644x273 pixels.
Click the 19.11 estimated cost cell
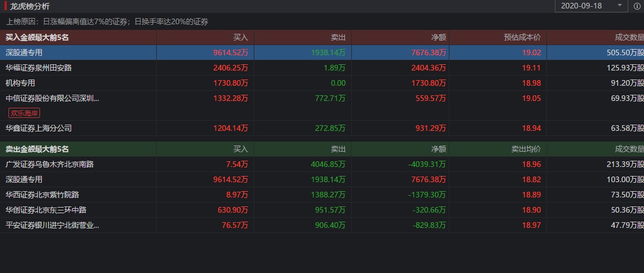tap(531, 68)
